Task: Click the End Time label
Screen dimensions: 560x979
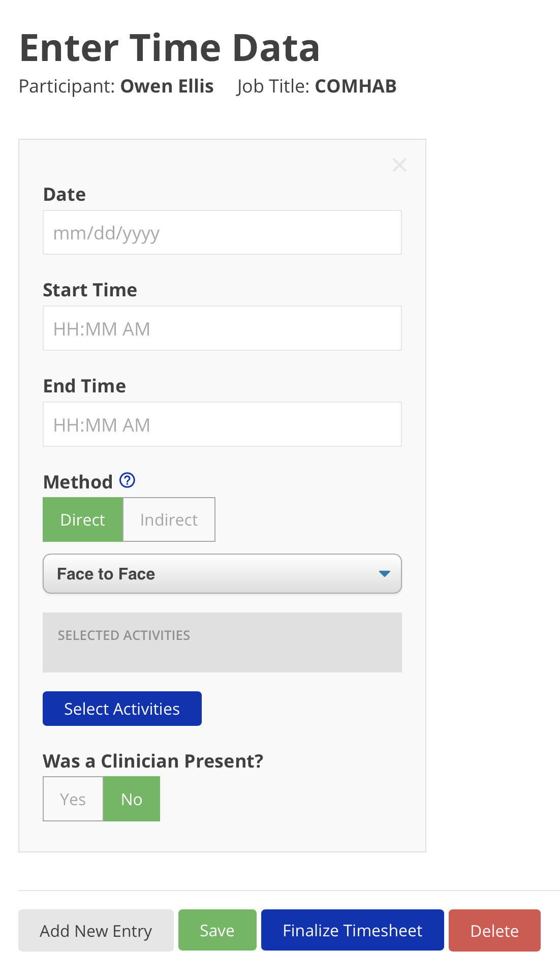Action: [84, 386]
